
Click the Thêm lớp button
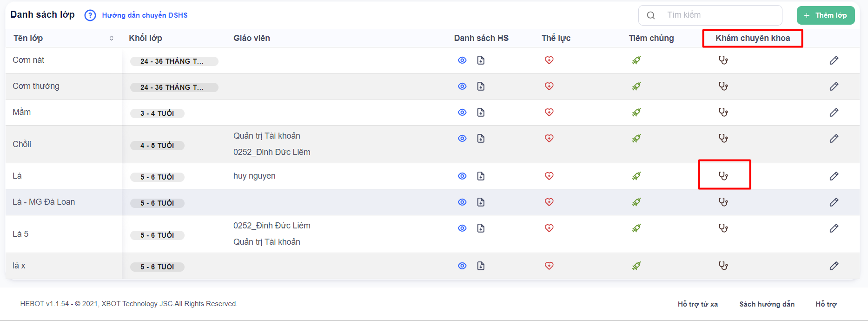pyautogui.click(x=825, y=15)
